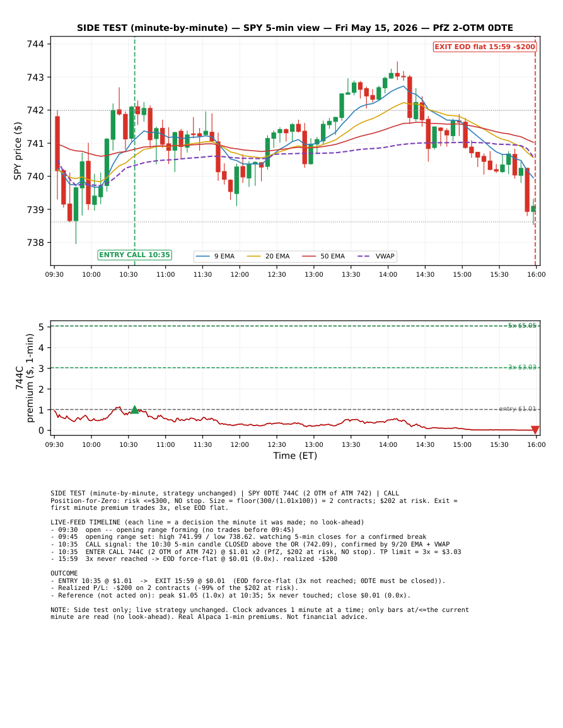The height and width of the screenshot is (728, 563).
Task: Click the Position-for-Zero risk description line
Action: tap(254, 504)
